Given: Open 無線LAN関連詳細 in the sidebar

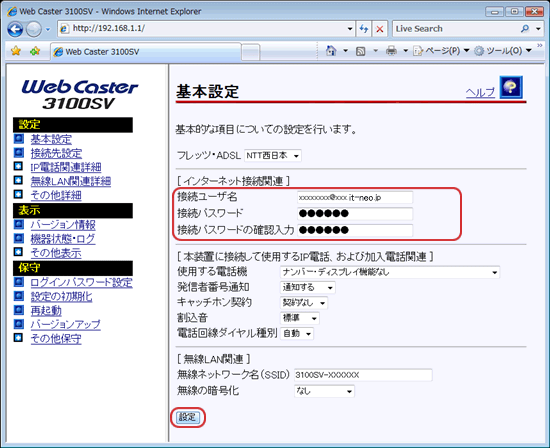Looking at the screenshot, I should tap(71, 181).
